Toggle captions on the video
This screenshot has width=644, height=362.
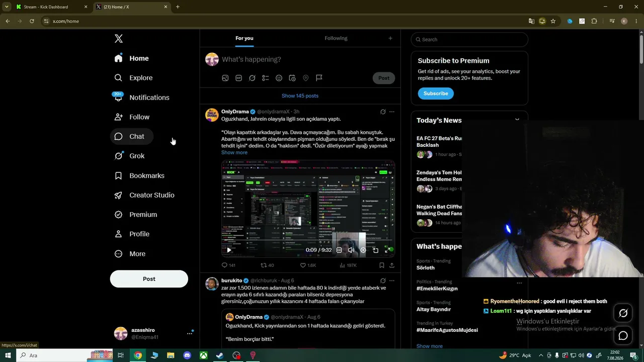point(339,250)
